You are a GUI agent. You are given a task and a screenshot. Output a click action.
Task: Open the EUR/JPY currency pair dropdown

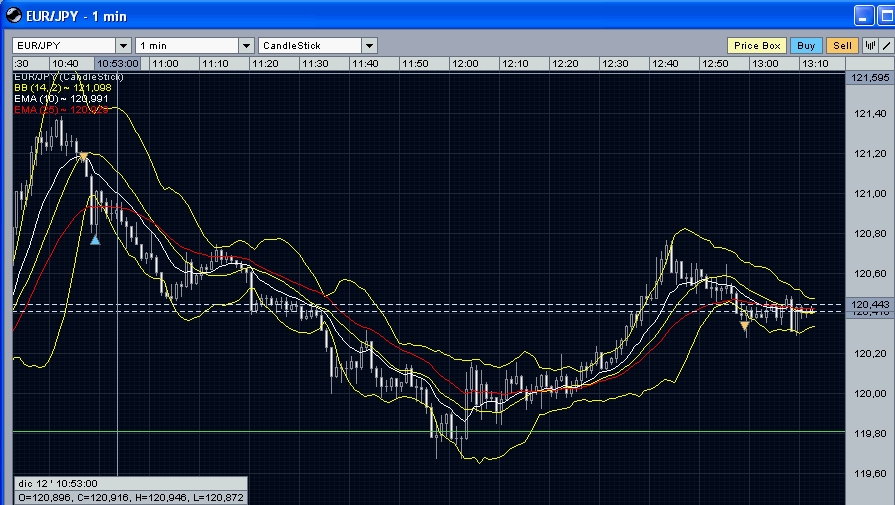click(x=123, y=46)
